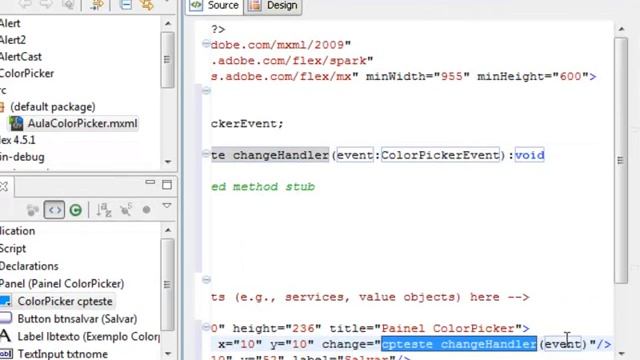Click the ColorPicker cpteste component icon
Viewport: 640px width, 360px height.
[5, 301]
